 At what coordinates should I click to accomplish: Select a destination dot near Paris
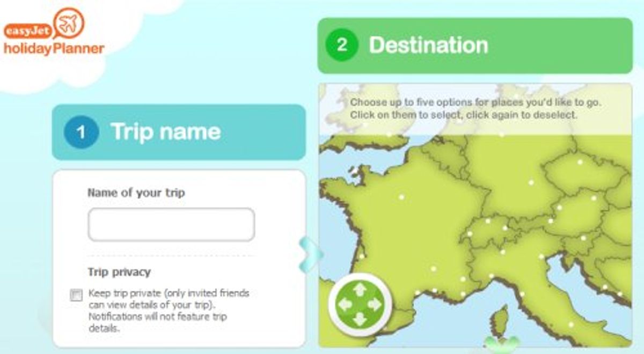(401, 197)
